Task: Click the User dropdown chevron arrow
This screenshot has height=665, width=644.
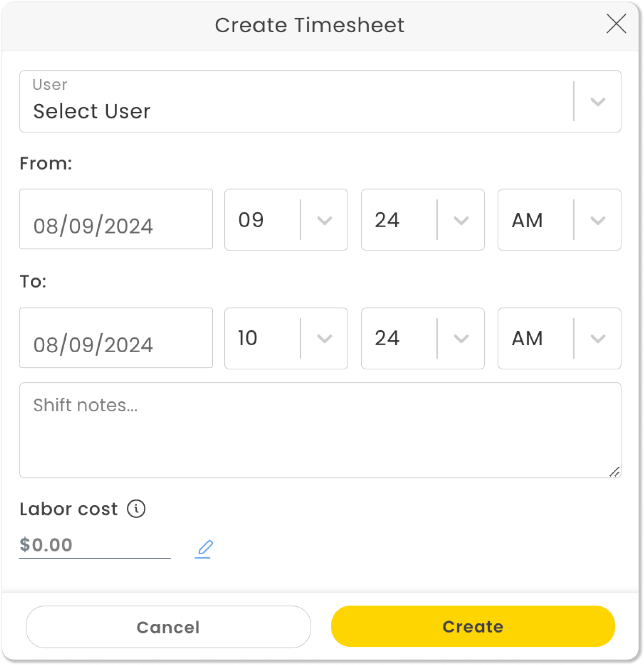Action: click(598, 102)
